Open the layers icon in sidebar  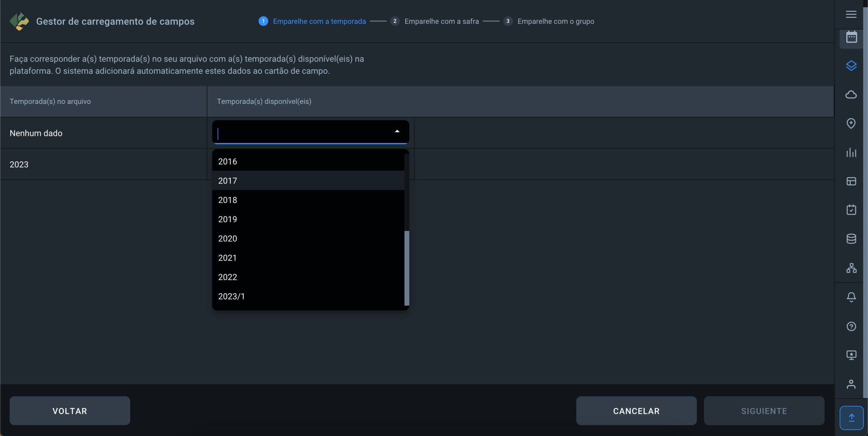coord(851,65)
